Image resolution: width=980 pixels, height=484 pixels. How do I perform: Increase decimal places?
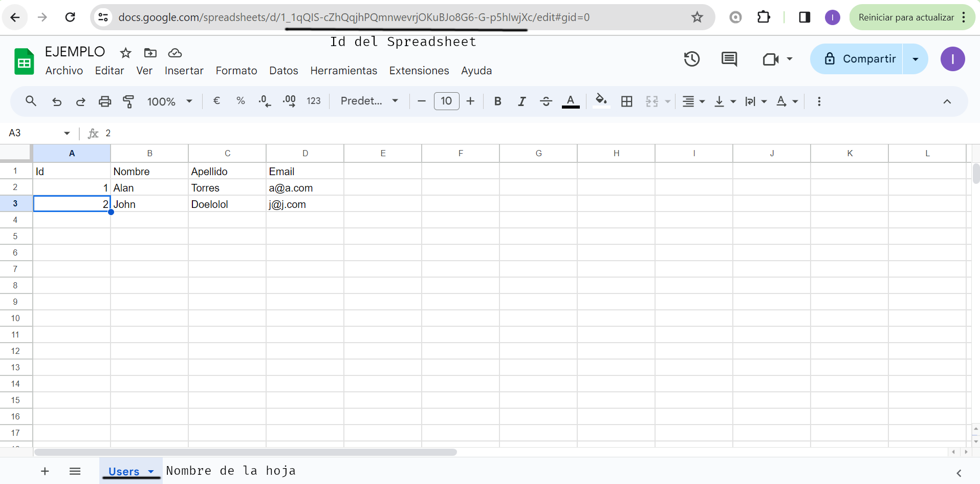(x=289, y=101)
